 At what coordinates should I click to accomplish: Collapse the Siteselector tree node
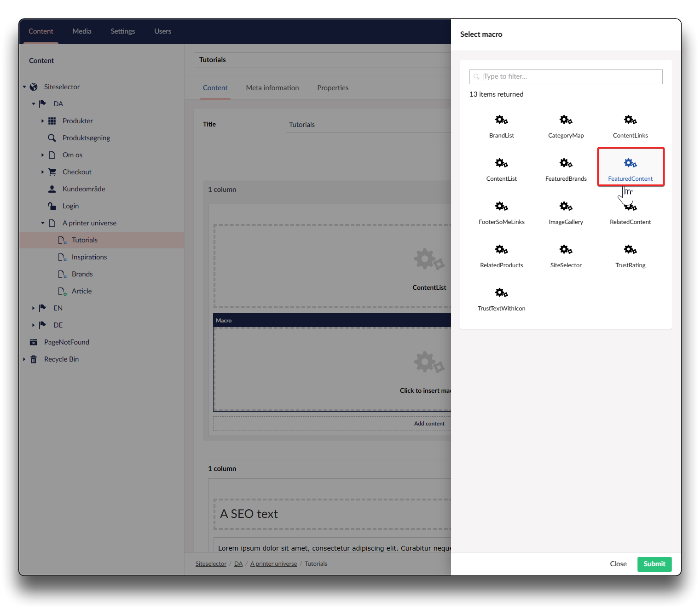24,87
